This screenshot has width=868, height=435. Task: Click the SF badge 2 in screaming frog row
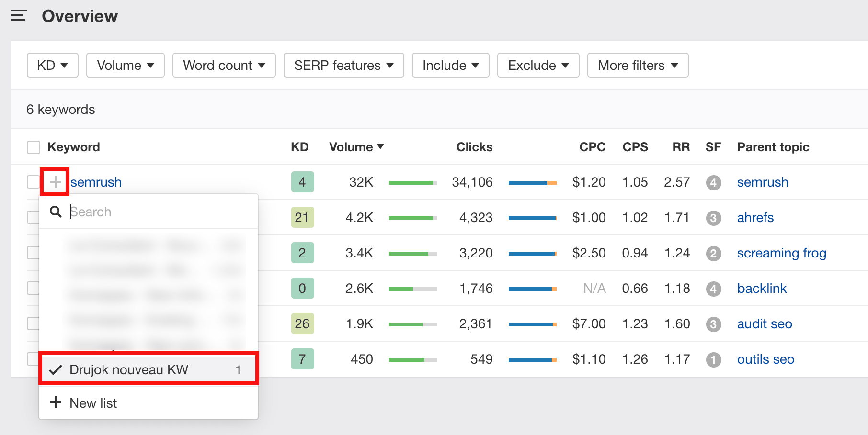click(713, 253)
